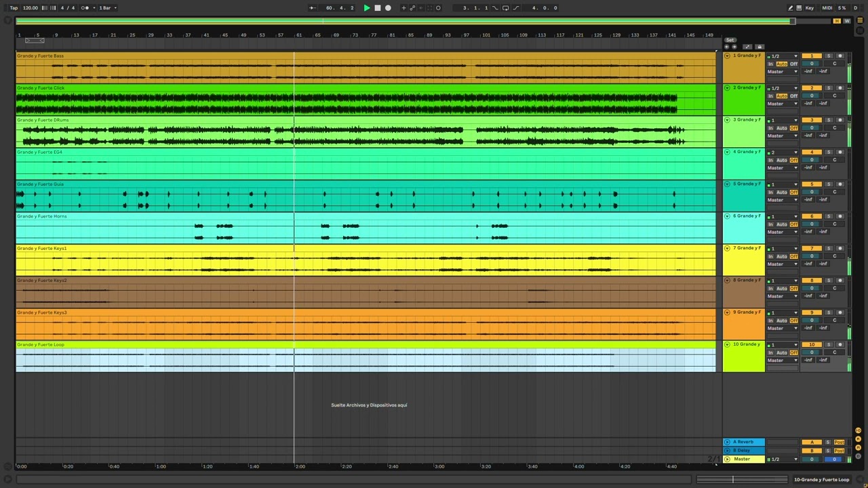Toggle the track 1 activator button

tap(812, 56)
